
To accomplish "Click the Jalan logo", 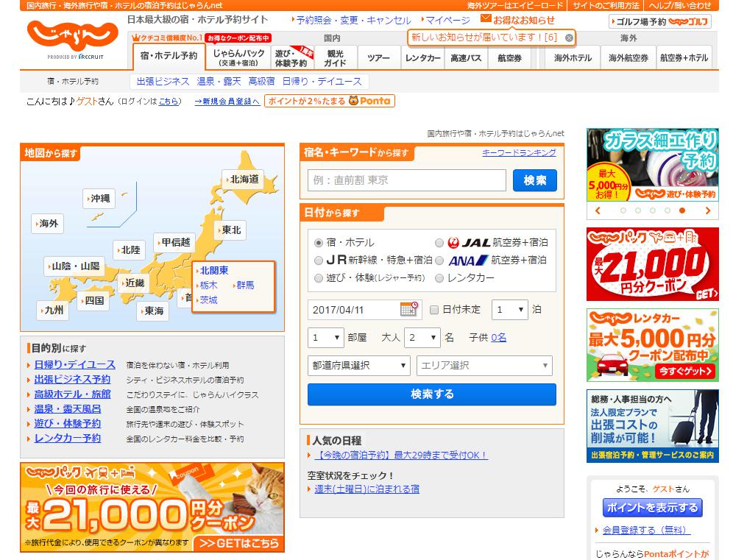I will point(74,37).
